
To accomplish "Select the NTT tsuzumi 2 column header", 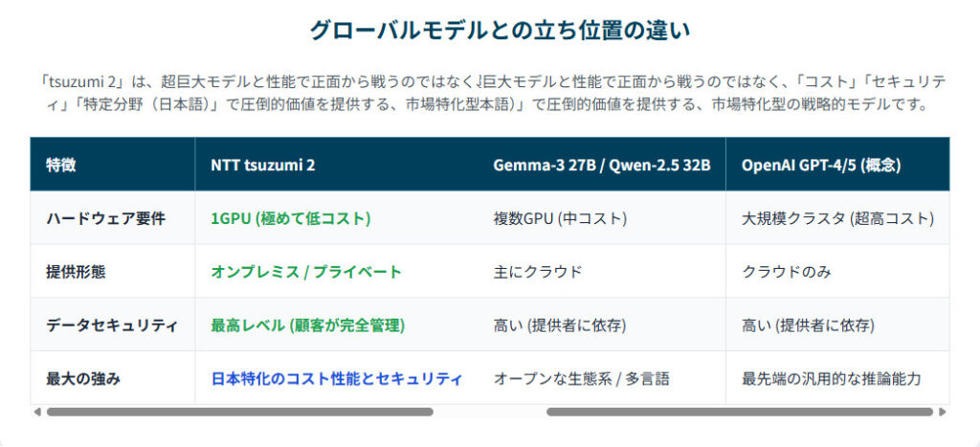I will click(x=262, y=165).
